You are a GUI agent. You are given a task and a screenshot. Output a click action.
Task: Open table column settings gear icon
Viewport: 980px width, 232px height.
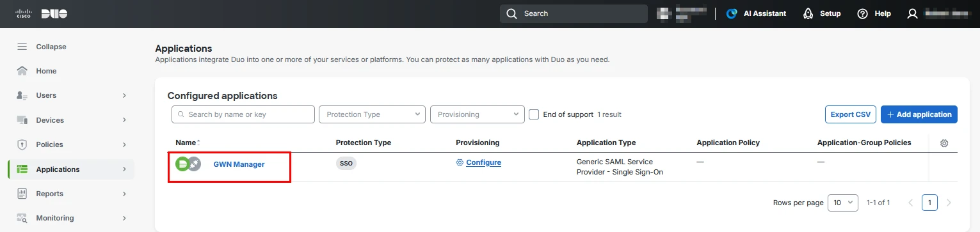(944, 143)
